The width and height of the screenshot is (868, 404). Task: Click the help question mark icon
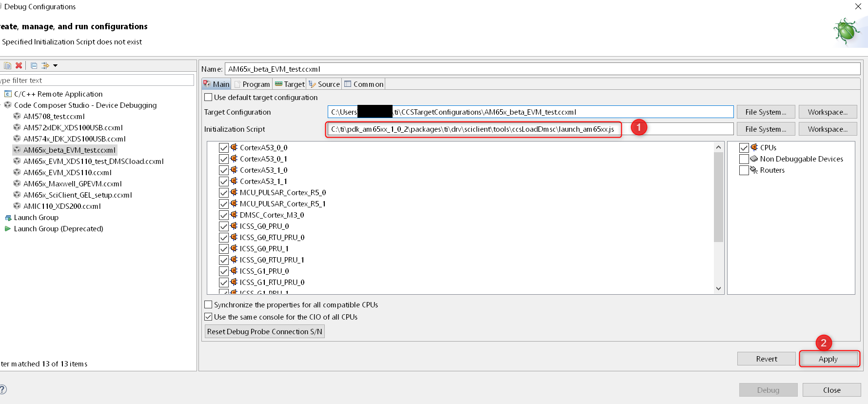(3, 389)
